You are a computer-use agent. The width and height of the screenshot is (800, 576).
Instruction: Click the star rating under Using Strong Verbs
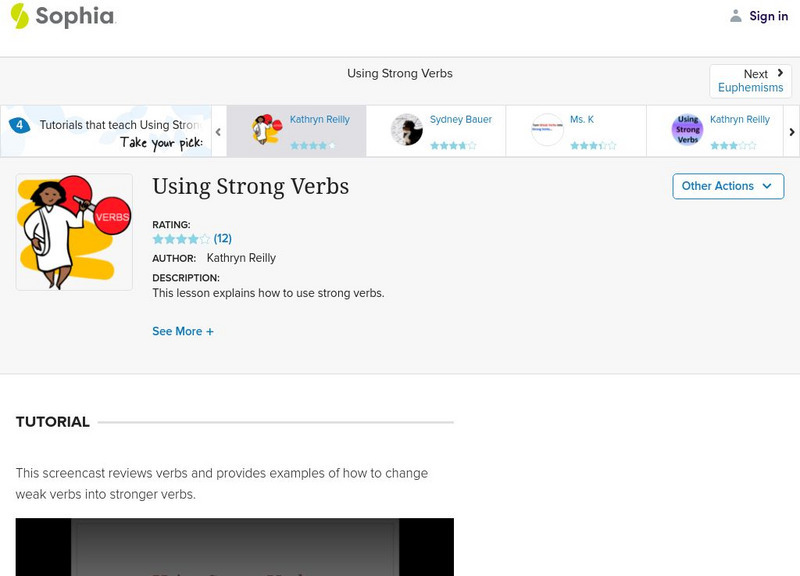(181, 239)
